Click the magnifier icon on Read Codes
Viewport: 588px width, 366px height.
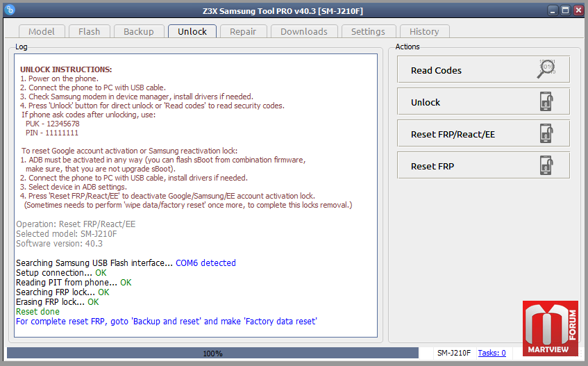click(547, 69)
